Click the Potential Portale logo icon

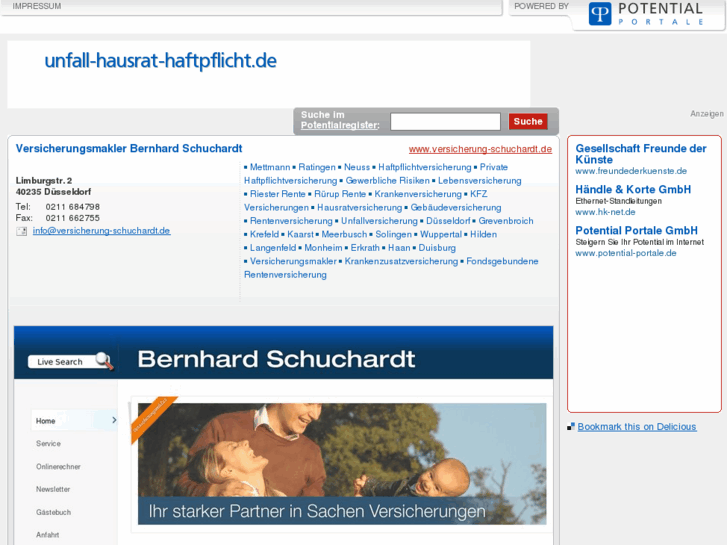point(599,14)
